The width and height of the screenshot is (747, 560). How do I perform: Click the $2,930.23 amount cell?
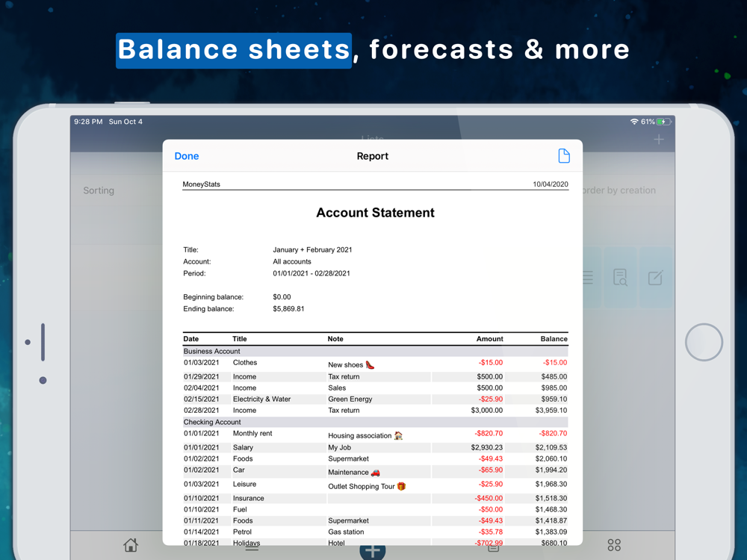[x=487, y=447]
